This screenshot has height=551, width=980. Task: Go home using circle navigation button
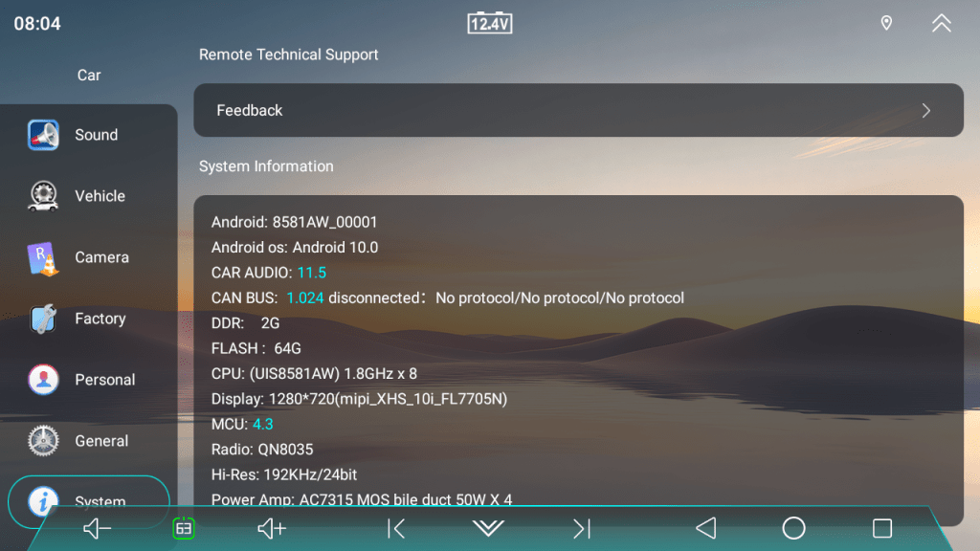[x=793, y=528]
